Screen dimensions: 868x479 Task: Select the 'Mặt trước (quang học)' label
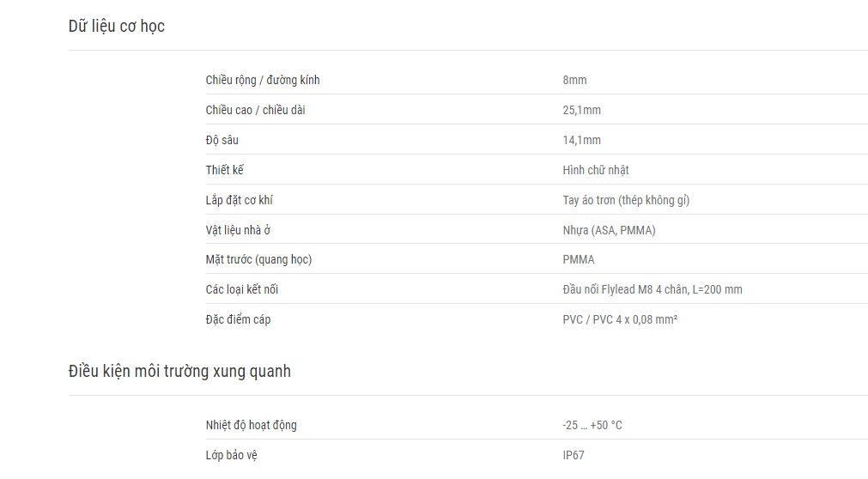258,260
